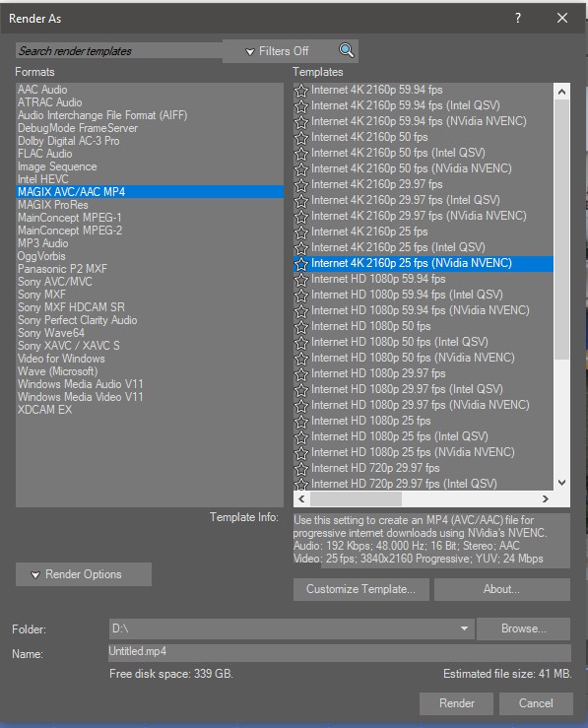Click horizontal scroll right arrow under templates

(x=546, y=499)
